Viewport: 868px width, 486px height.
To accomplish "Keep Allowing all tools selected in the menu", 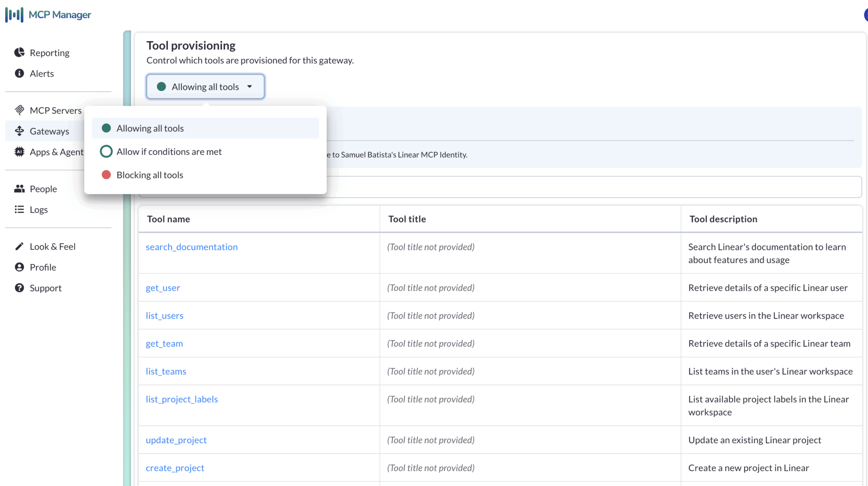I will click(x=150, y=128).
